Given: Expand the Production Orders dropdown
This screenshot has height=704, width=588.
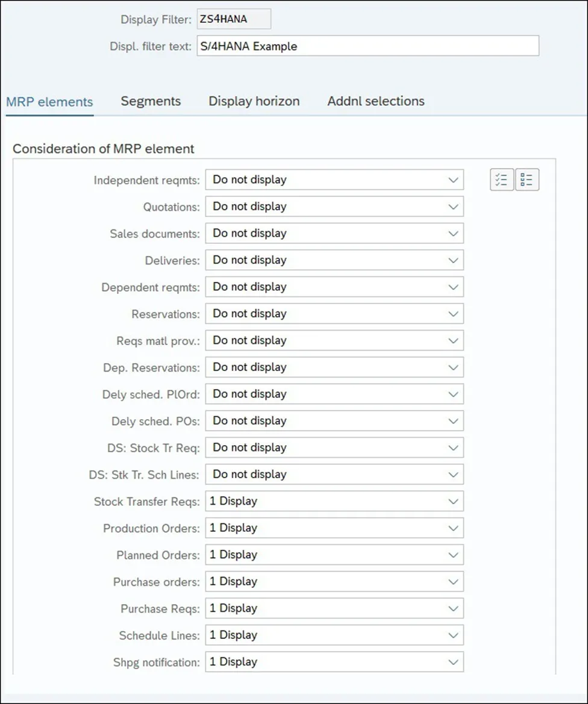Looking at the screenshot, I should [453, 528].
